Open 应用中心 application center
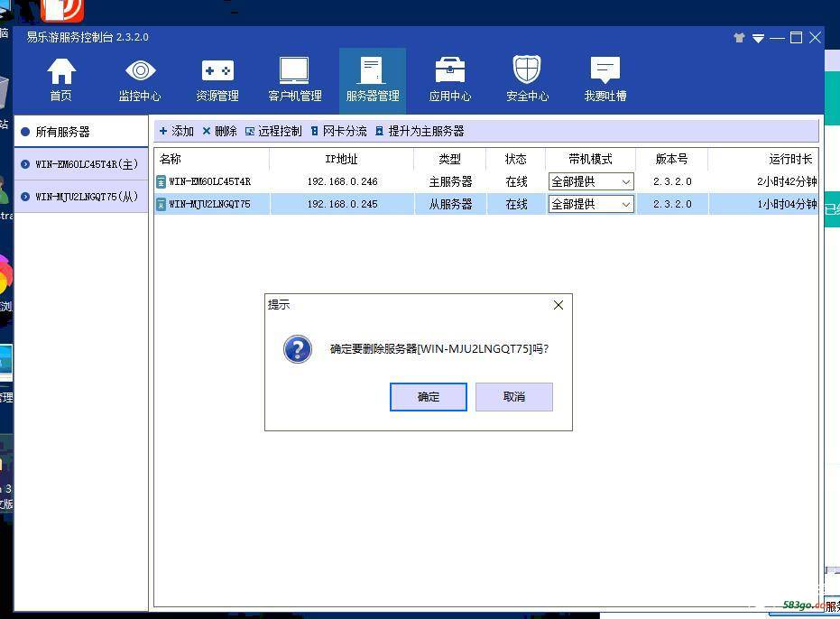 click(449, 79)
